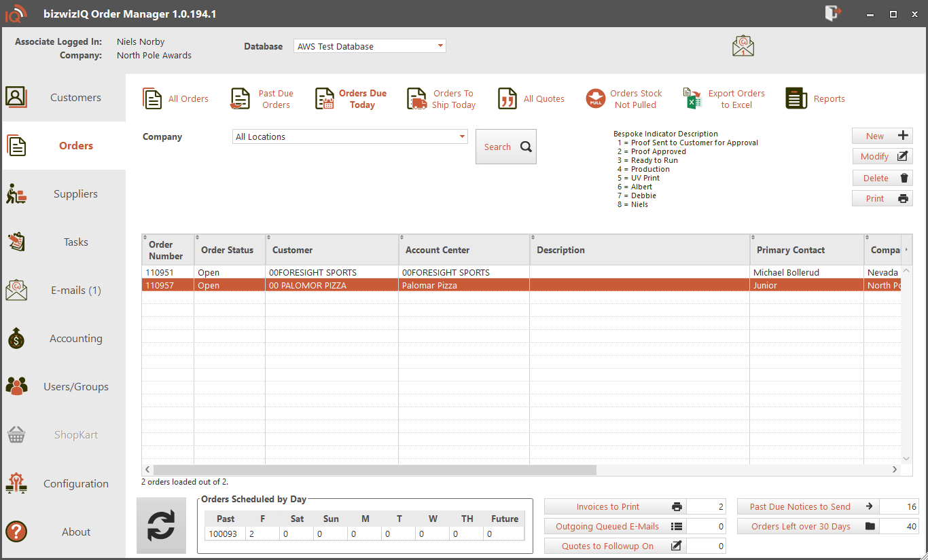928x560 pixels.
Task: Click the mail envelope notification icon
Action: pyautogui.click(x=743, y=46)
